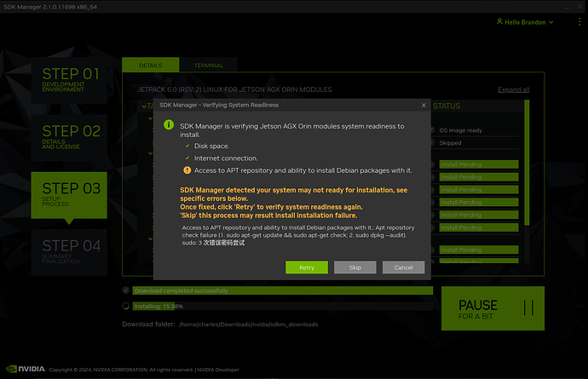Select STEP 02 Details and License
The height and width of the screenshot is (379, 588).
coord(69,138)
